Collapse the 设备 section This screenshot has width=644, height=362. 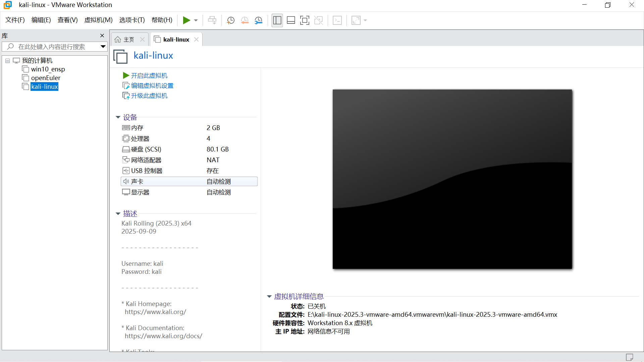118,117
